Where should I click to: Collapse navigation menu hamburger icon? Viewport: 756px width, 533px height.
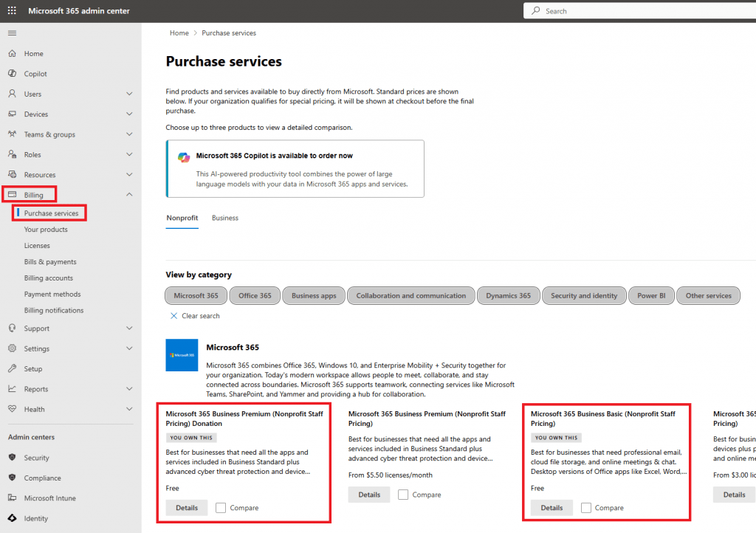pos(12,32)
